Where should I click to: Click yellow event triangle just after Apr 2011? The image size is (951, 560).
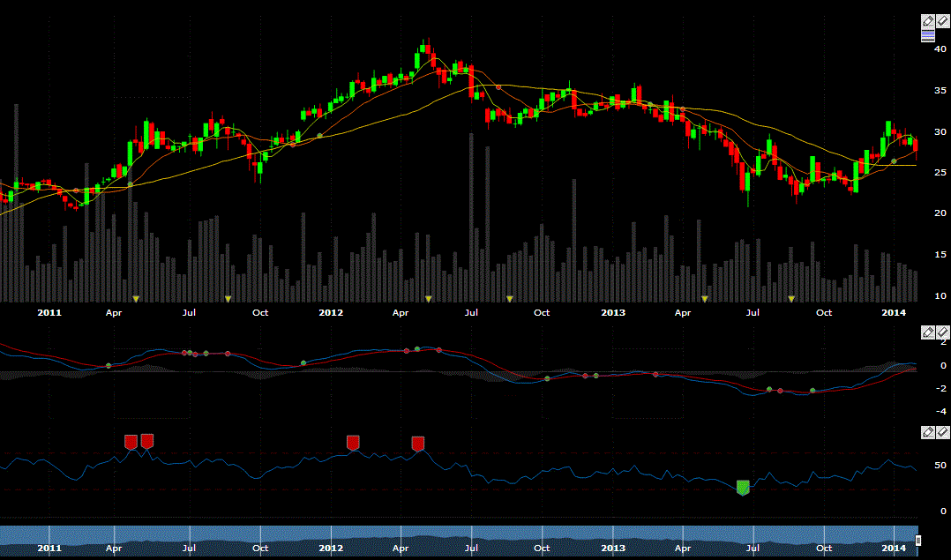pyautogui.click(x=136, y=299)
